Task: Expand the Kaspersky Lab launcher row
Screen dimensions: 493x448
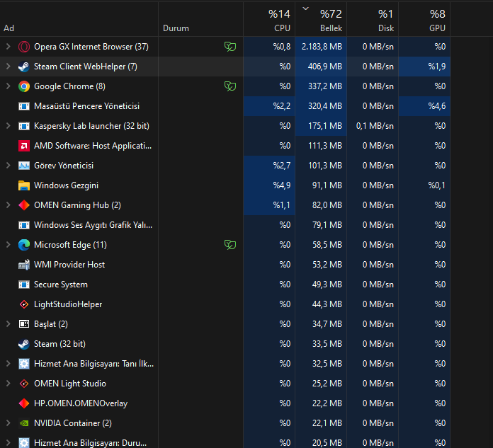Action: (8, 126)
